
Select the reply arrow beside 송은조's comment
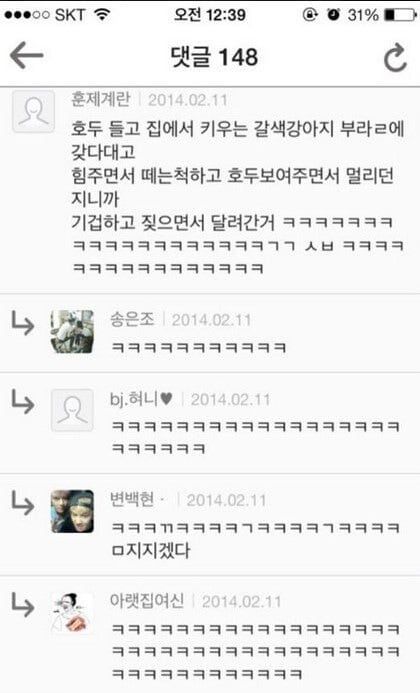(23, 323)
